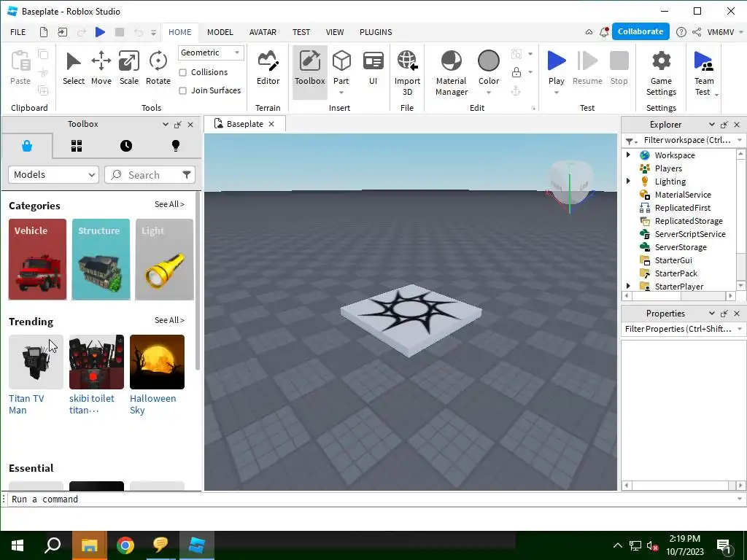The image size is (747, 560).
Task: Click the share icon near username
Action: [x=697, y=32]
